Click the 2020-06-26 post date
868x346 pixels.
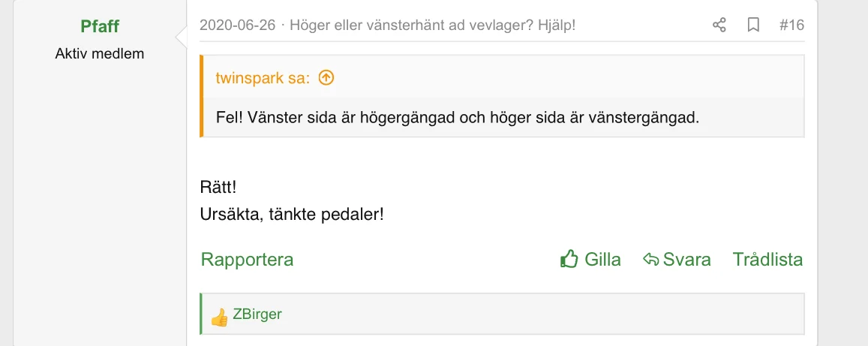tap(238, 25)
